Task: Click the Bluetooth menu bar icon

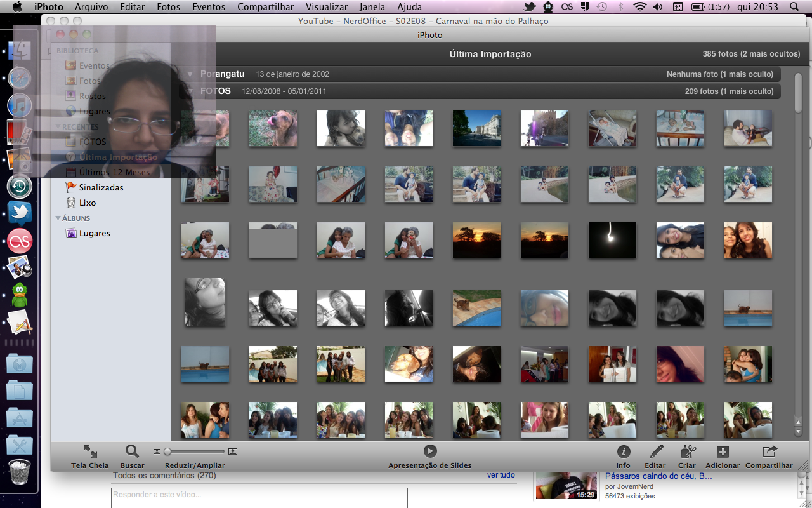Action: point(622,7)
